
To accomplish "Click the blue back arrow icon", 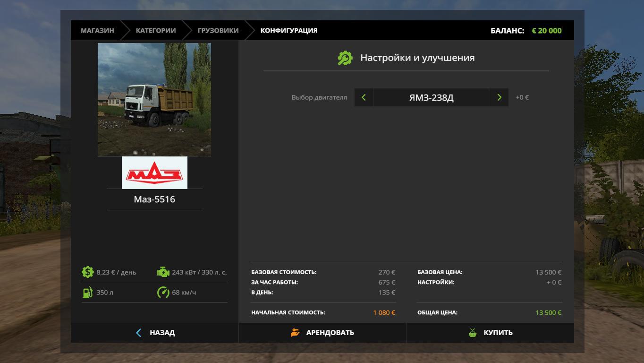I will coord(138,333).
